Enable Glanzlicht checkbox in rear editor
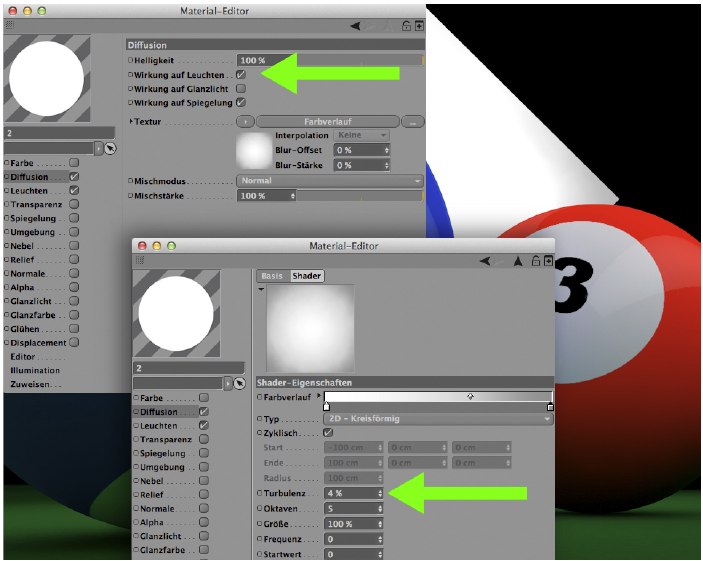This screenshot has width=703, height=561. [74, 301]
